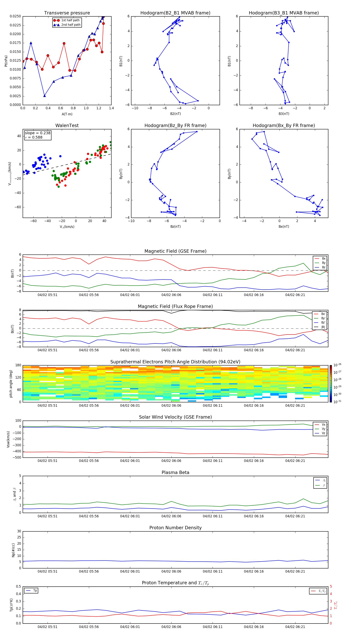Click the 'A(T·m)' x-axis label

click(67, 114)
